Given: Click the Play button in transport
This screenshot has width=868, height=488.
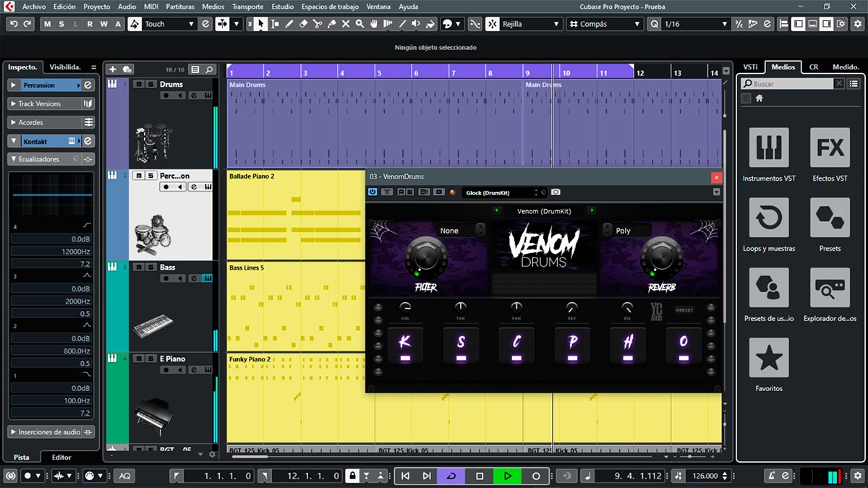Looking at the screenshot, I should pyautogui.click(x=508, y=476).
